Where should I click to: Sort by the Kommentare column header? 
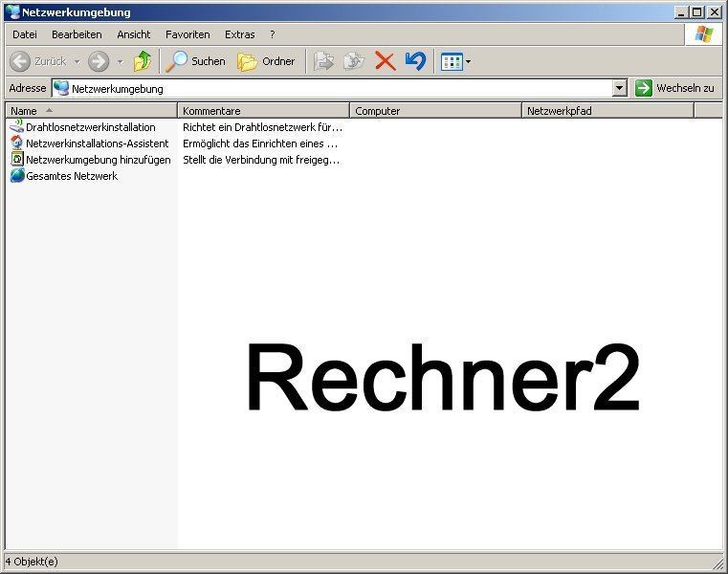(x=263, y=111)
